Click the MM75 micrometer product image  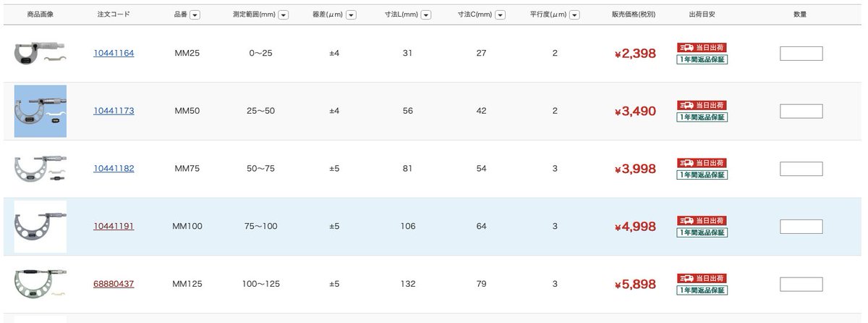41,169
